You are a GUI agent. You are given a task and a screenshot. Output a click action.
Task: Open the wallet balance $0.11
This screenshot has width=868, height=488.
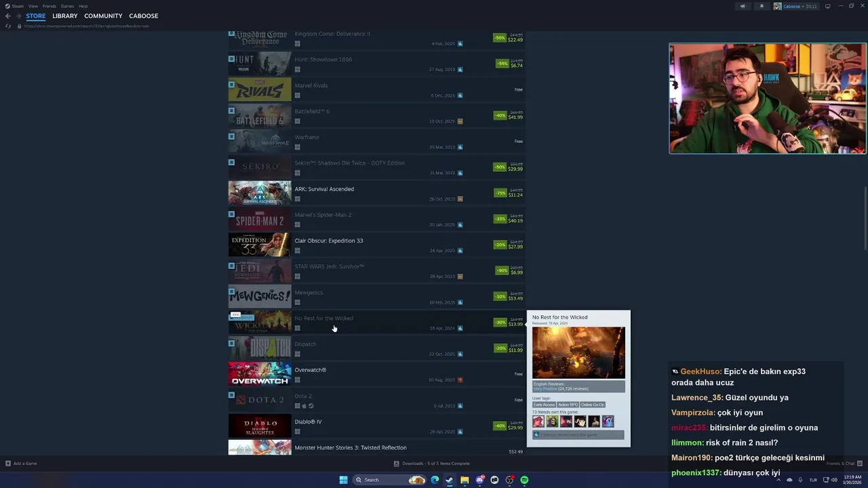pyautogui.click(x=810, y=6)
